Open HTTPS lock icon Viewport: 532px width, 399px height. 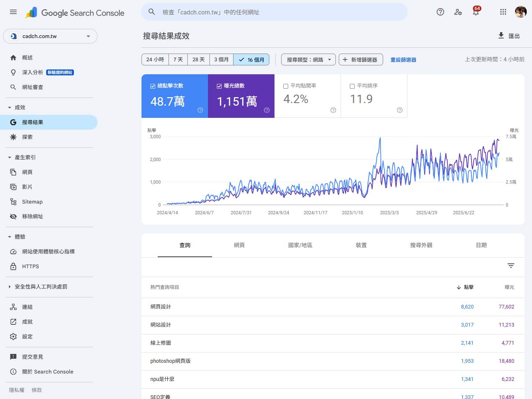(x=13, y=266)
